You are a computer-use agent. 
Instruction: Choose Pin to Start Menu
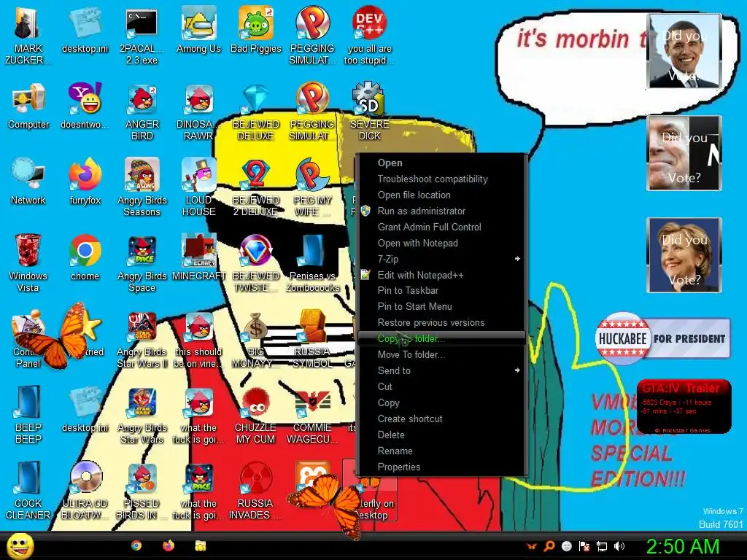tap(441, 307)
